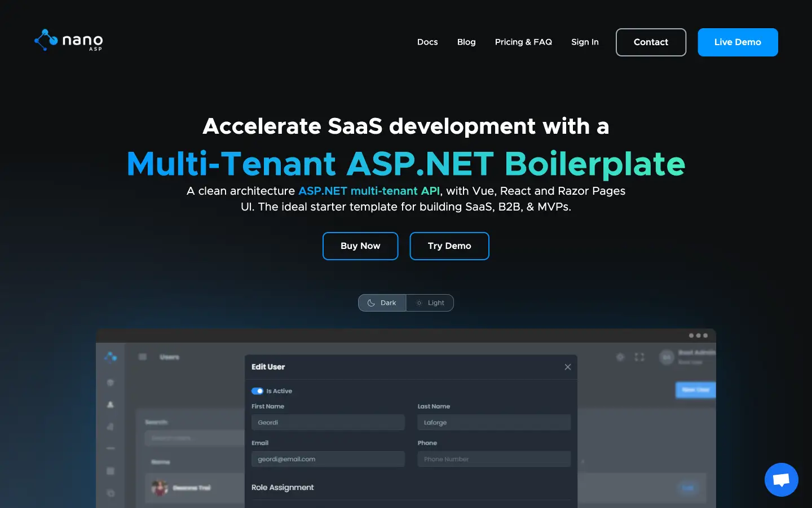This screenshot has width=812, height=508.
Task: Select Sign In in the navigation
Action: [x=585, y=42]
